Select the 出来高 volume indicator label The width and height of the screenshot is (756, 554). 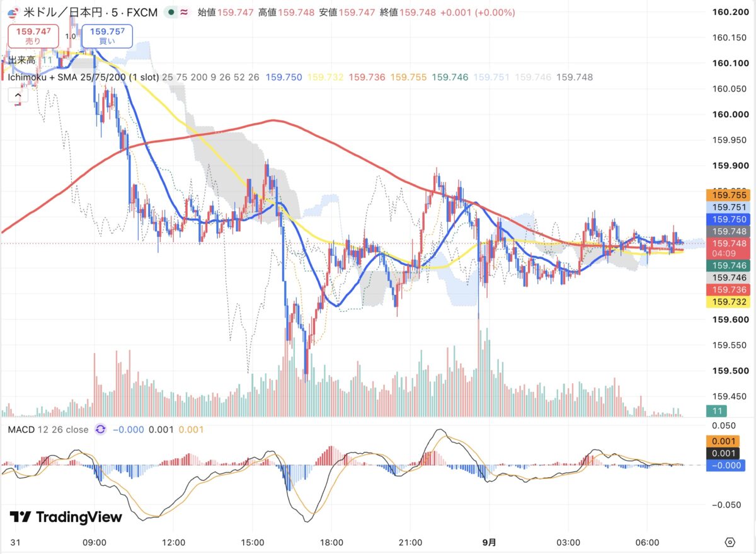pos(21,61)
